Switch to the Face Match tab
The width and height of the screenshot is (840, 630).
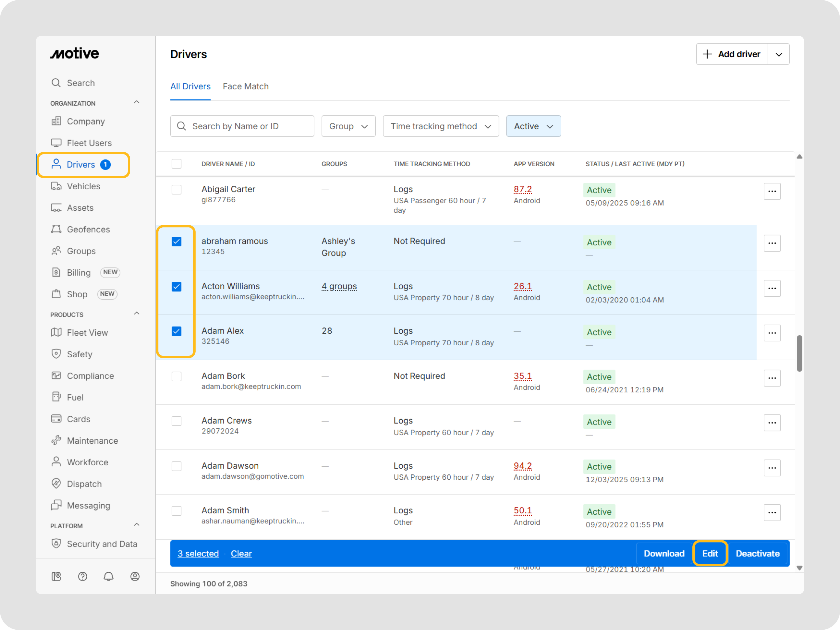(245, 86)
